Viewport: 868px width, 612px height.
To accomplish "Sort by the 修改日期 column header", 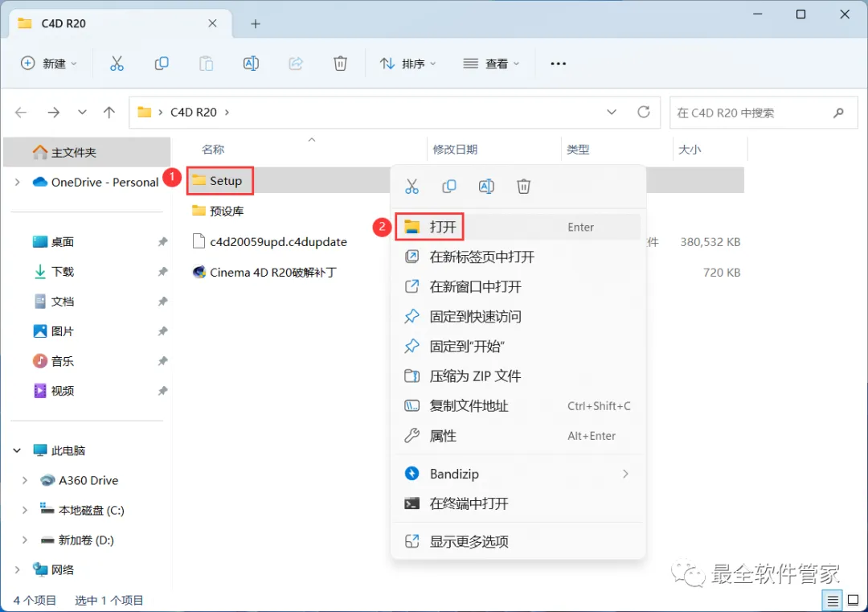I will [x=455, y=150].
